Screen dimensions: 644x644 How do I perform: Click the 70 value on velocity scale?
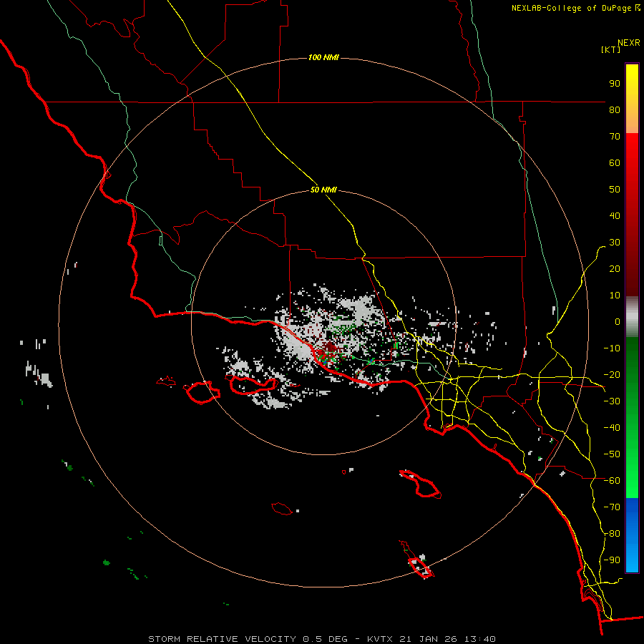[x=615, y=137]
